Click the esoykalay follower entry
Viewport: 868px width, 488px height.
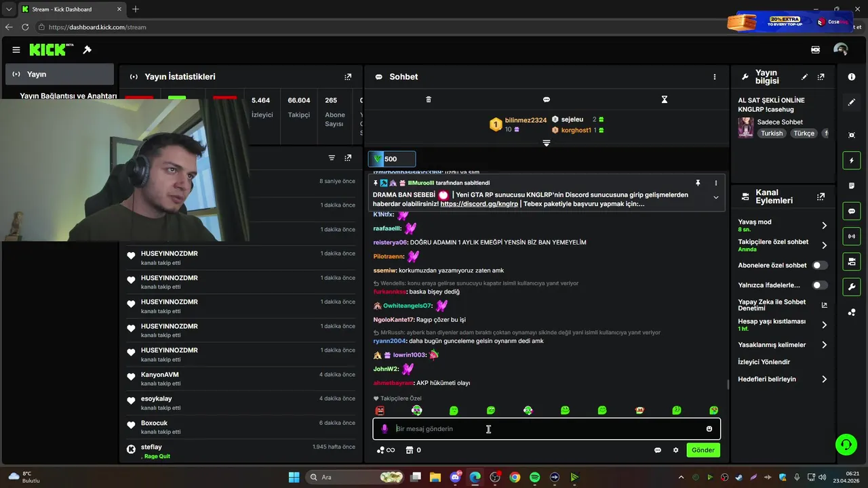(241, 403)
